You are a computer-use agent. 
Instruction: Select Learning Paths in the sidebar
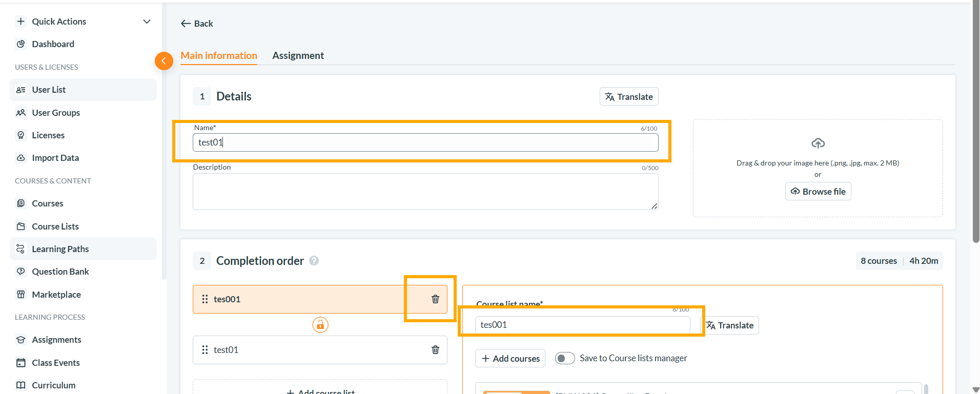click(83, 249)
